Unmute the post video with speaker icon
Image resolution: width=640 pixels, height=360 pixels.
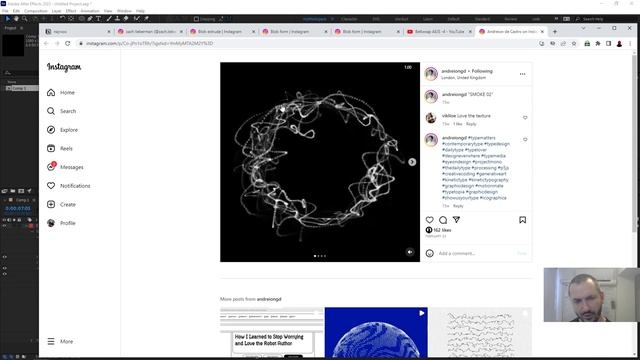(x=410, y=252)
